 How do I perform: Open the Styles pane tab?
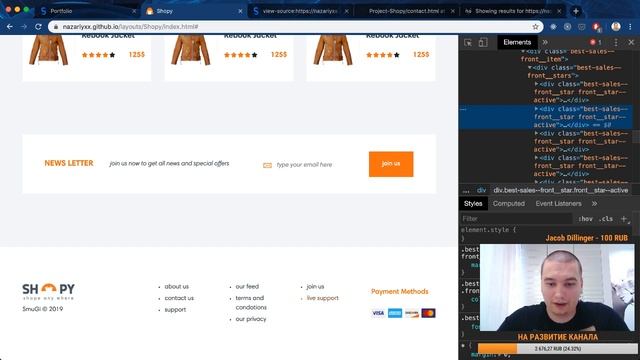473,204
